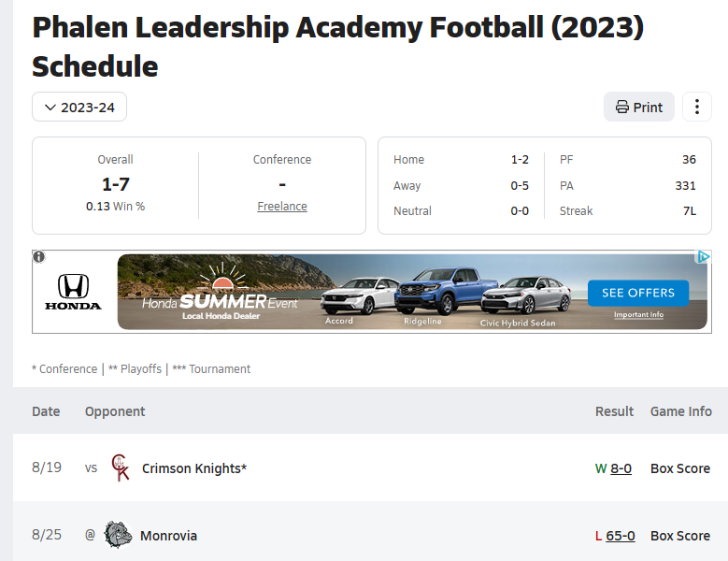Open Box Score for Crimson Knights game
The height and width of the screenshot is (561, 728).
click(680, 468)
